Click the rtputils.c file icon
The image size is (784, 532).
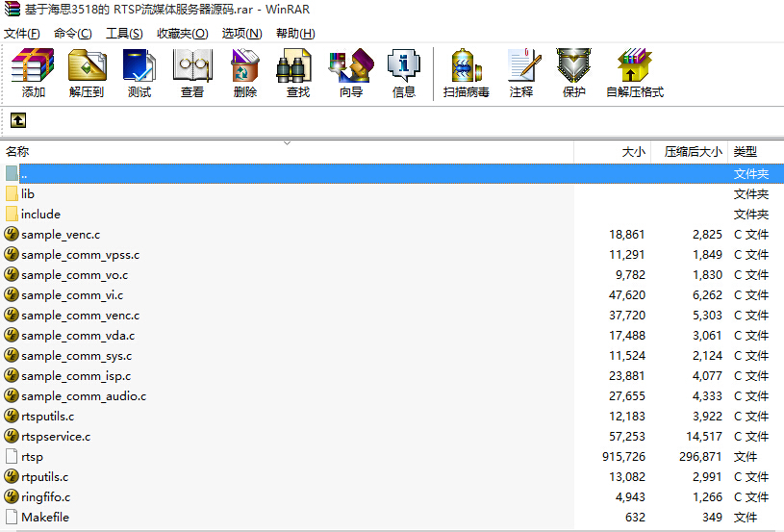pyautogui.click(x=11, y=476)
